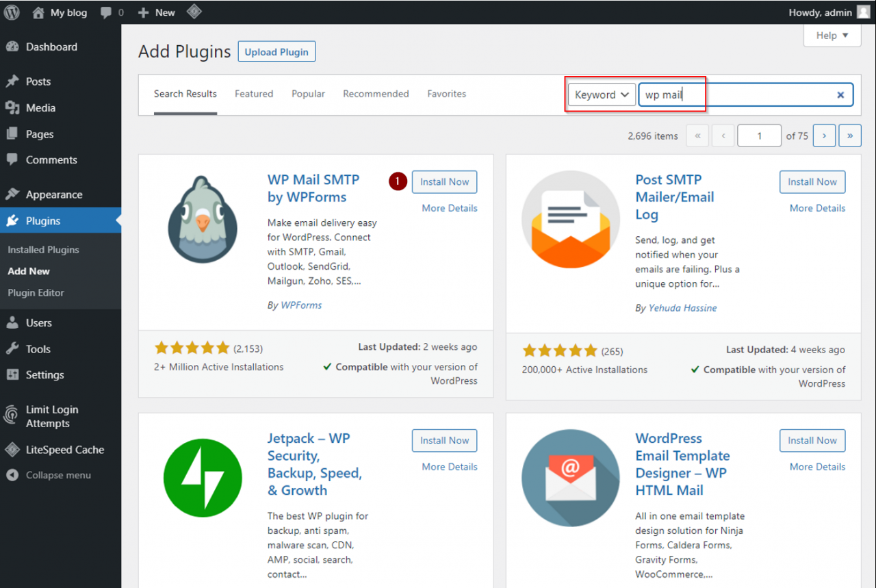Switch to the Popular tab
This screenshot has width=876, height=588.
[x=308, y=94]
